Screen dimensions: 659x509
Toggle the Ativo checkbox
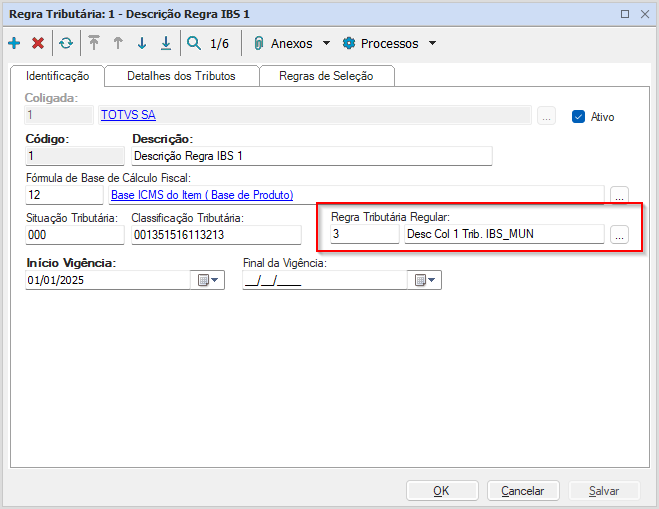click(578, 117)
